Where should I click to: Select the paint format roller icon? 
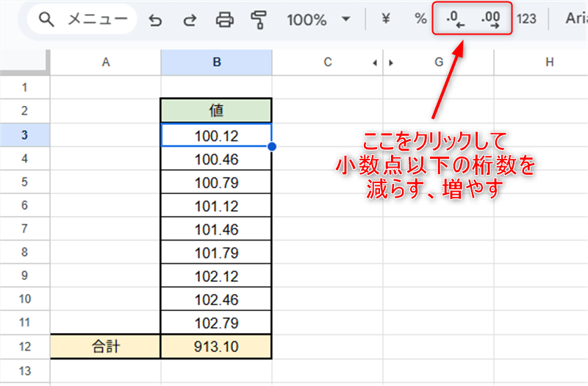coord(258,20)
